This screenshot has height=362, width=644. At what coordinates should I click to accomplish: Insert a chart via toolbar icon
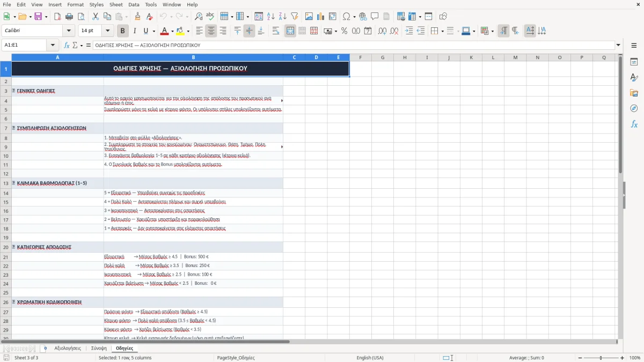pyautogui.click(x=320, y=17)
